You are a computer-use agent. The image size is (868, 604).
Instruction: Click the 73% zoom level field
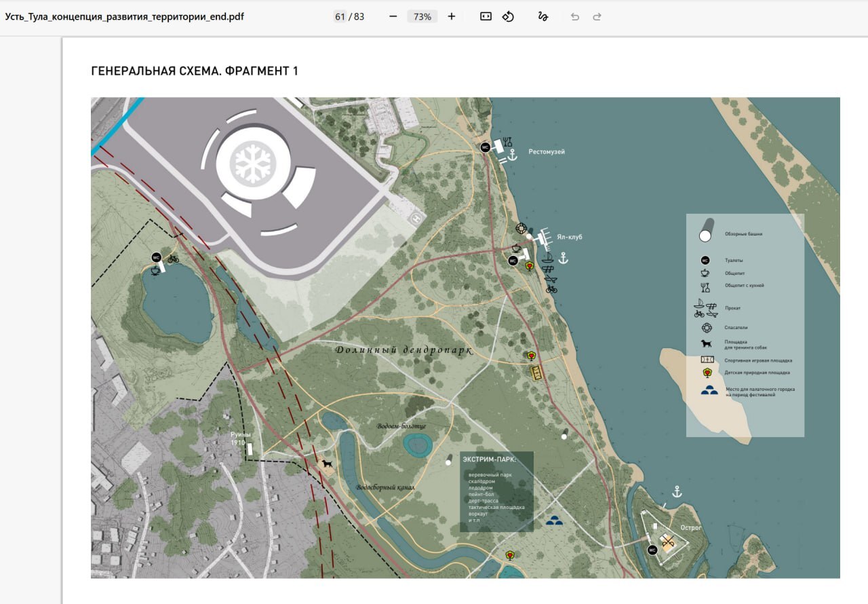tap(422, 16)
